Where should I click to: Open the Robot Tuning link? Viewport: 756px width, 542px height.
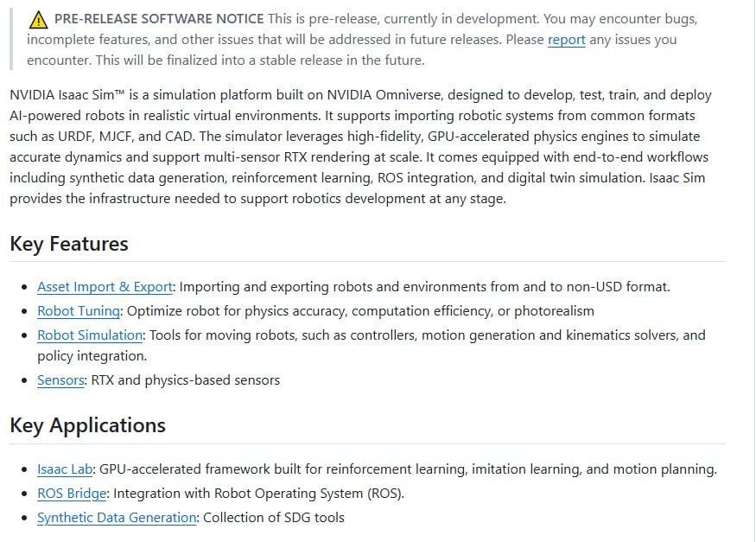(79, 311)
